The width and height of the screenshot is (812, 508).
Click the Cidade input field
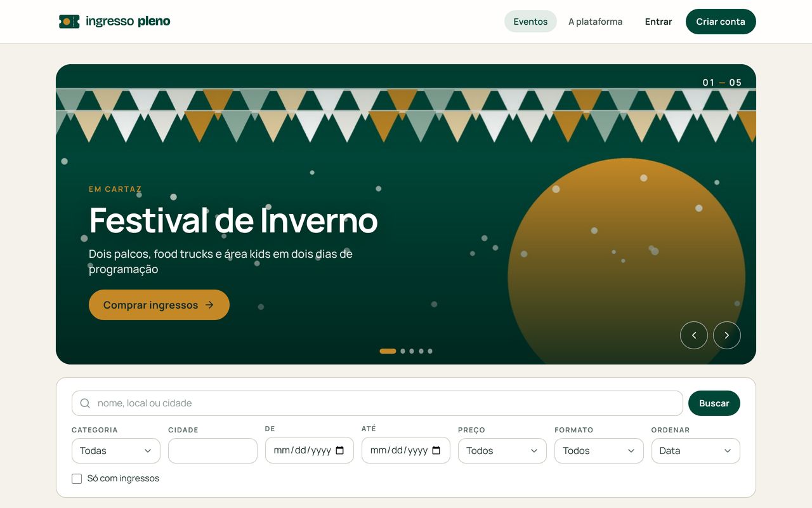point(213,451)
